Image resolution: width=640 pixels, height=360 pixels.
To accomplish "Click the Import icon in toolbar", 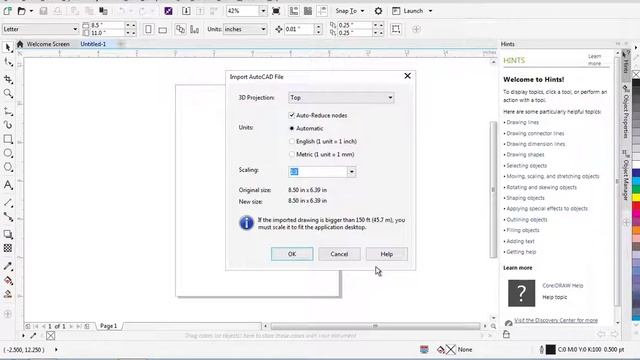I will (186, 11).
